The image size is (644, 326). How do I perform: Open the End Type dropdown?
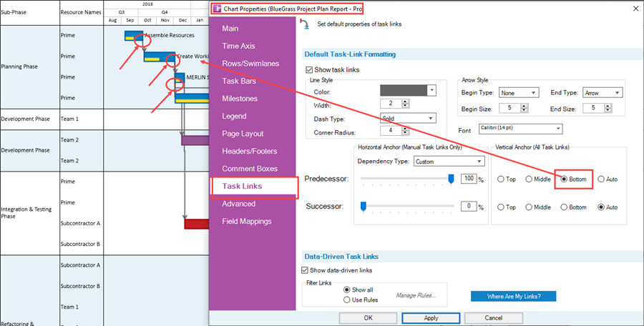602,93
